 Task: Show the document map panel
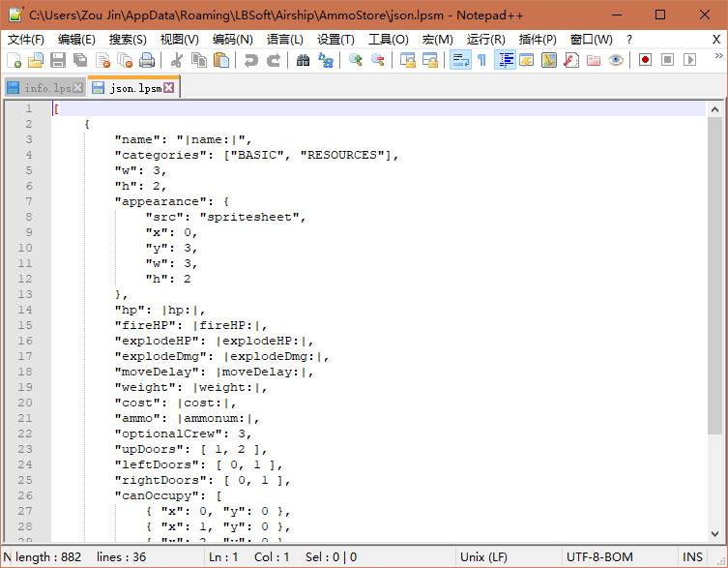549,60
